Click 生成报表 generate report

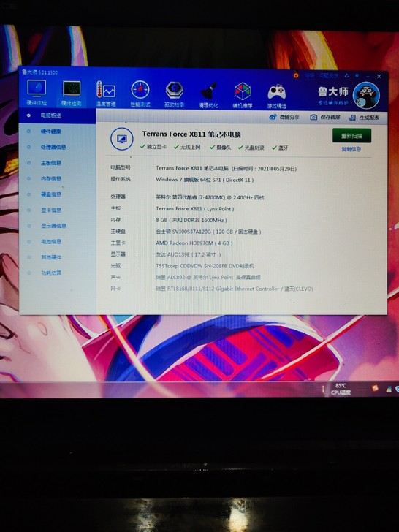coord(364,118)
